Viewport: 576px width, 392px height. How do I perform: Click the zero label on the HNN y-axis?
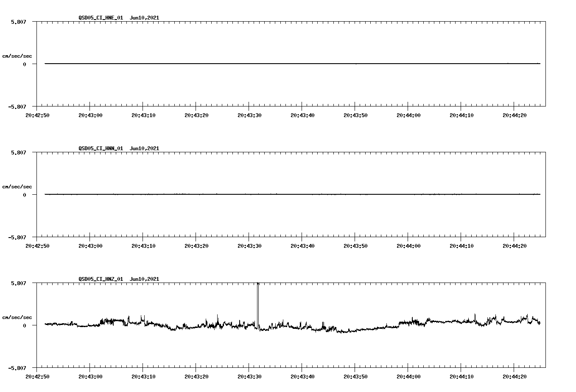tap(25, 195)
